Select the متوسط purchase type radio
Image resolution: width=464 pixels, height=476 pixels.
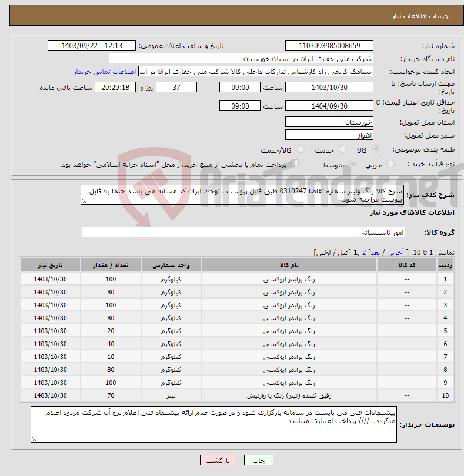(353, 164)
